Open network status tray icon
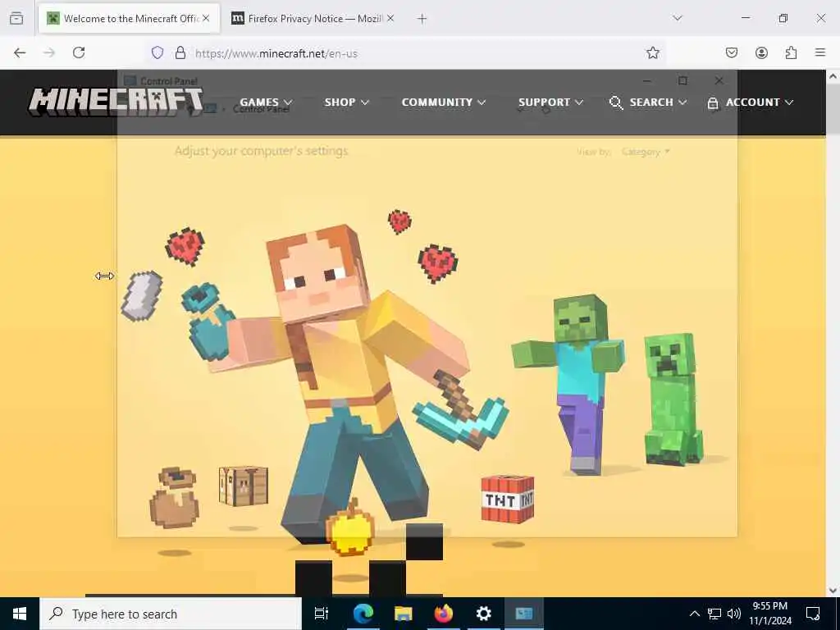 [714, 614]
